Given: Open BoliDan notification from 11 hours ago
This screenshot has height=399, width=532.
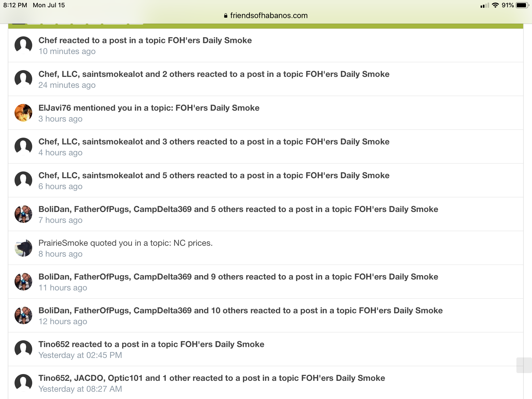Looking at the screenshot, I should pyautogui.click(x=265, y=282).
